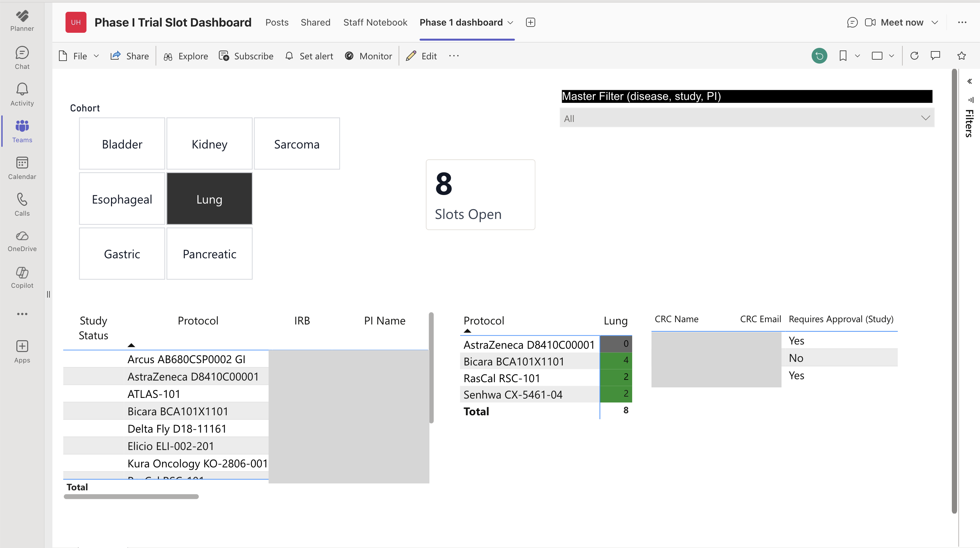Open the Staff Notebook tab
This screenshot has height=548, width=980.
tap(375, 23)
